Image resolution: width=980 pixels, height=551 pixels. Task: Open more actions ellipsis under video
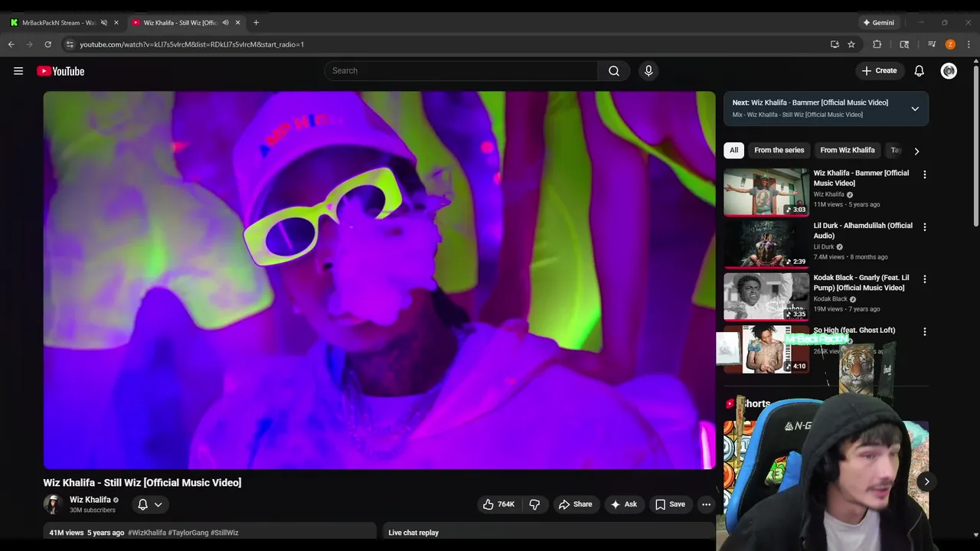coord(706,504)
